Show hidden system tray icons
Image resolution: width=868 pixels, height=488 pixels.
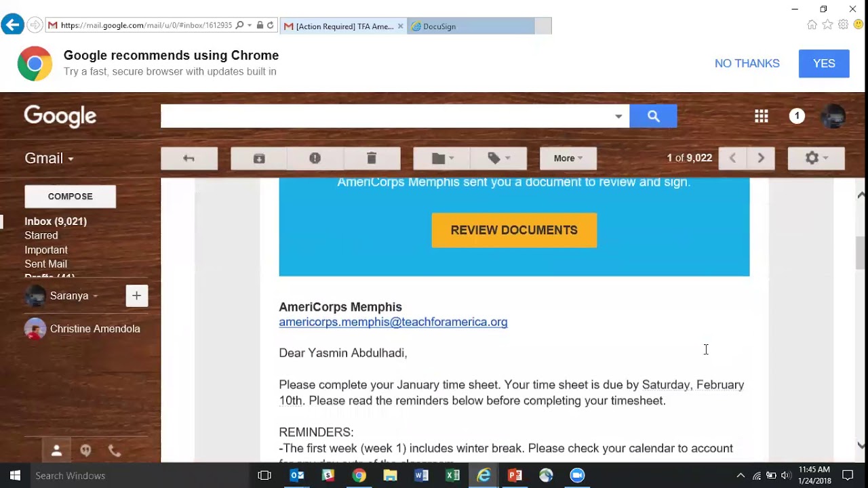[x=741, y=476]
